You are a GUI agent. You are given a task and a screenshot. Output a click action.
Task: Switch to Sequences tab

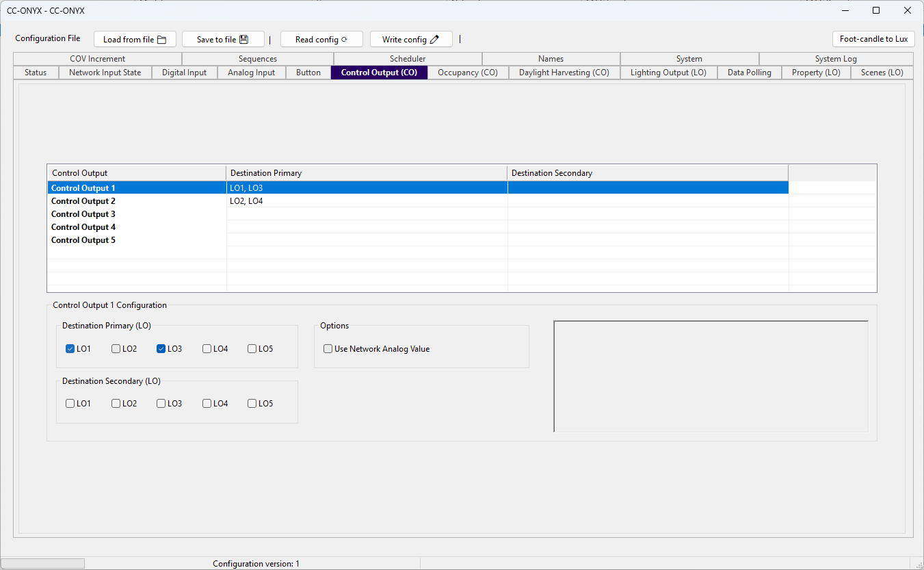258,59
